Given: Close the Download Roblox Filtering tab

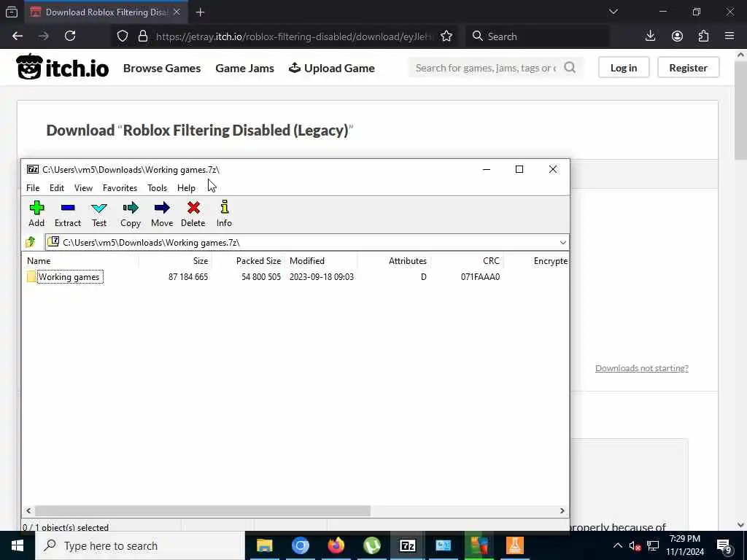Looking at the screenshot, I should point(177,12).
